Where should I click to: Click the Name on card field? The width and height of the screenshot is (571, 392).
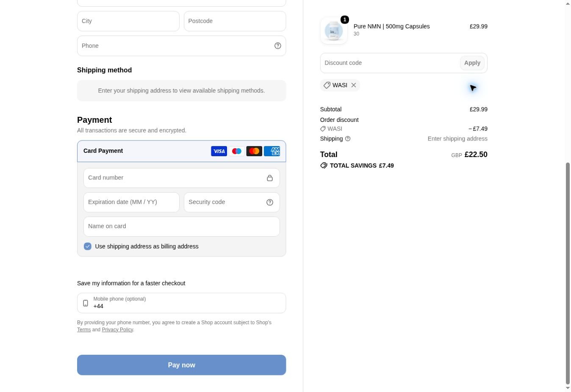(x=181, y=226)
